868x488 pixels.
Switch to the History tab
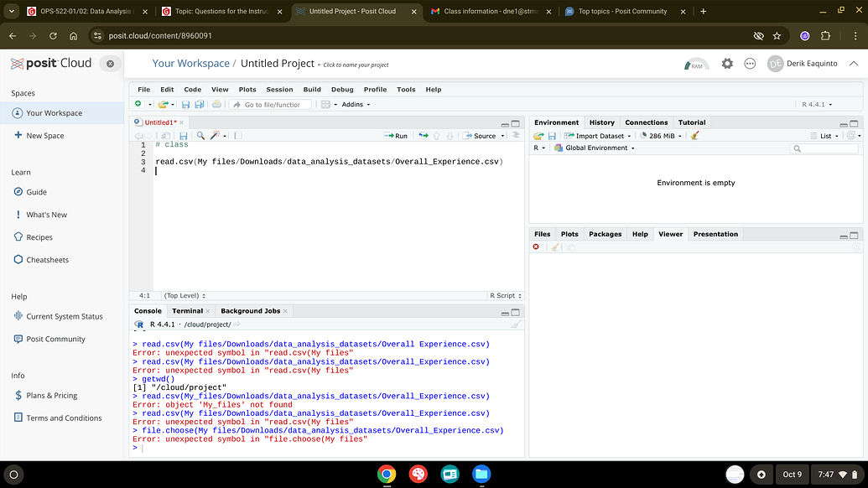click(601, 122)
